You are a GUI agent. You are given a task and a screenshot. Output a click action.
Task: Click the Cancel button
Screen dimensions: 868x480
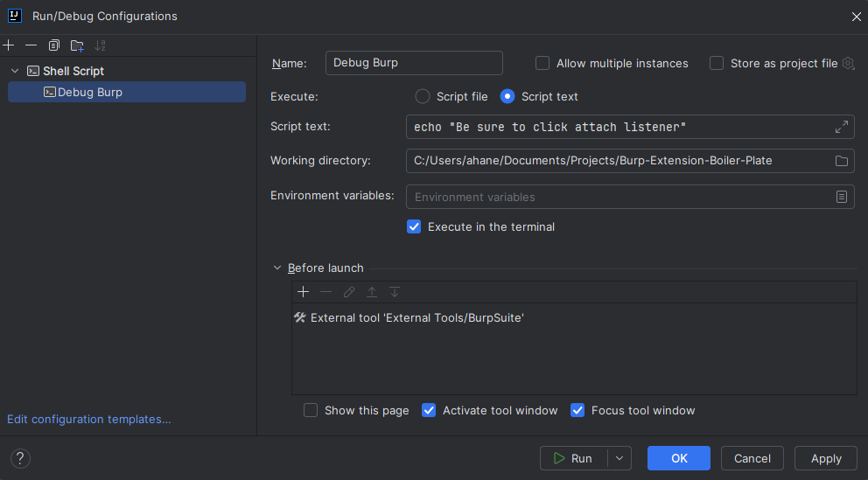752,458
